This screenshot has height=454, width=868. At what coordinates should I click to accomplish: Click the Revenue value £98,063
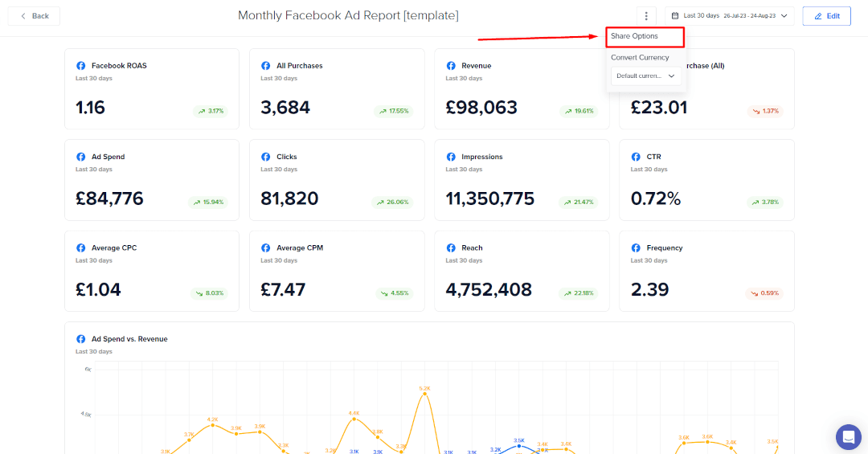click(x=481, y=108)
